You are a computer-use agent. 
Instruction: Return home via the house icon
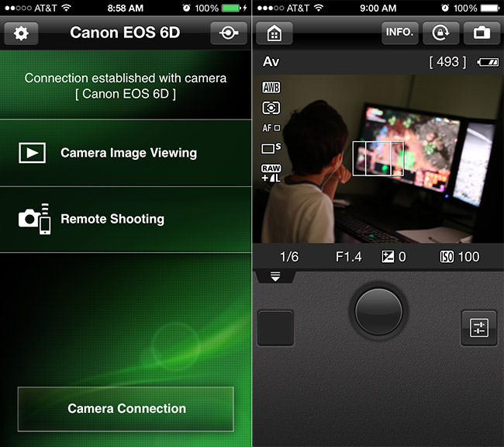click(x=274, y=33)
